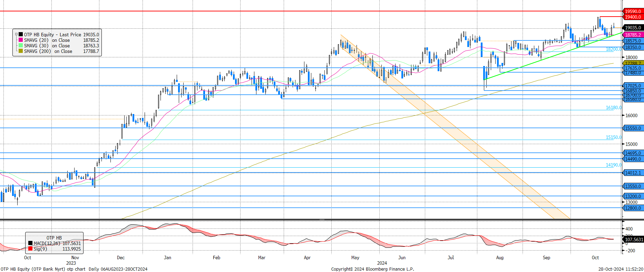Click the blue 18350.0 level label
Screen dimensions: 644x272
(x=633, y=47)
